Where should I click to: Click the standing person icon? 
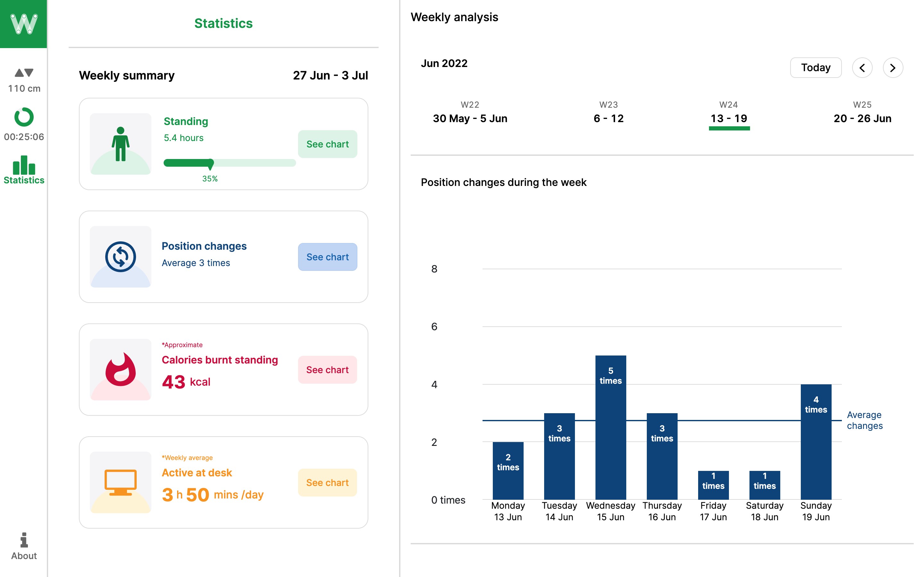tap(120, 144)
